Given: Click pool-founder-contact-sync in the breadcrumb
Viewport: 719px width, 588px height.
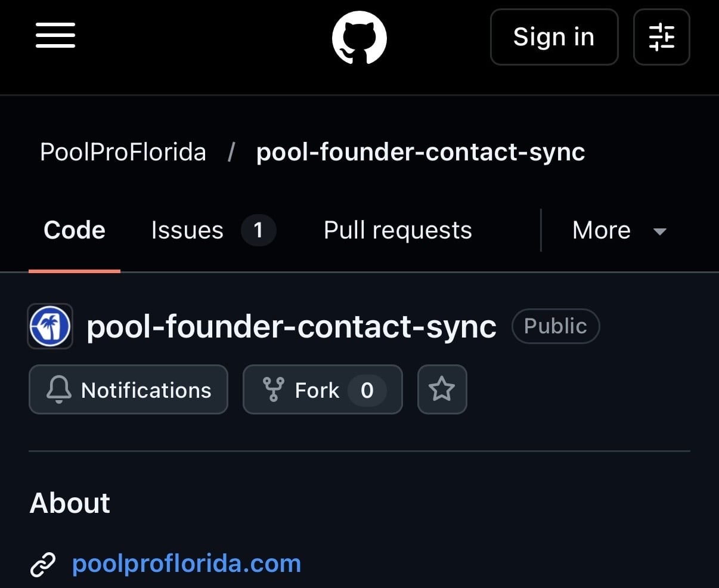Looking at the screenshot, I should point(420,152).
